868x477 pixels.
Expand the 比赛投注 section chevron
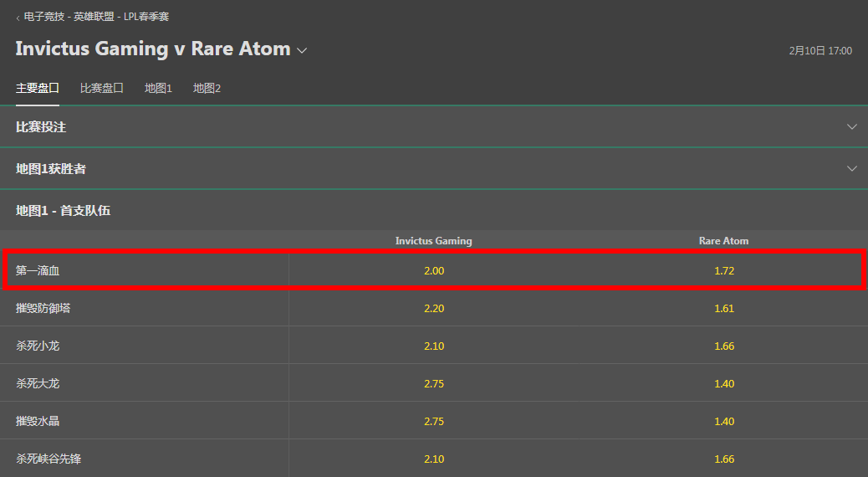point(852,127)
